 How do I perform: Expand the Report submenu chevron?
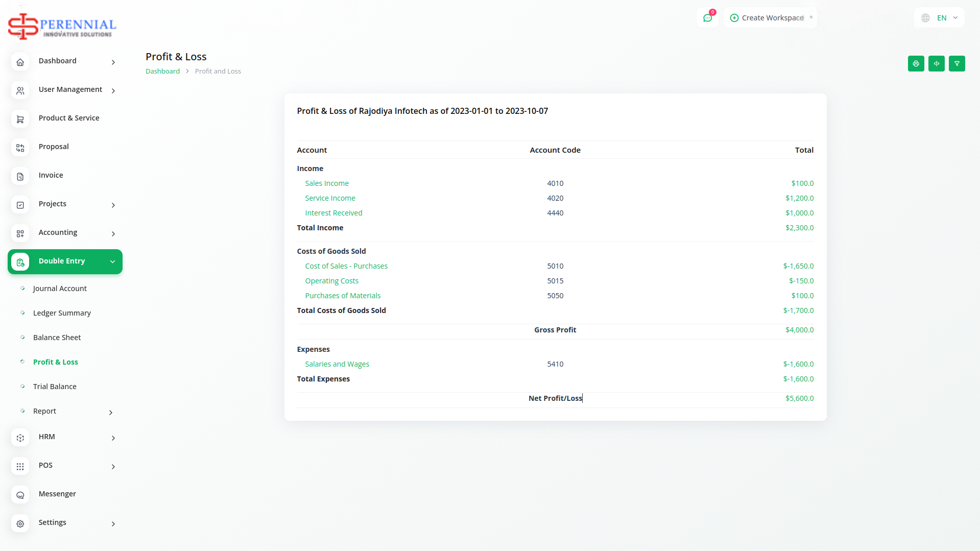click(110, 412)
